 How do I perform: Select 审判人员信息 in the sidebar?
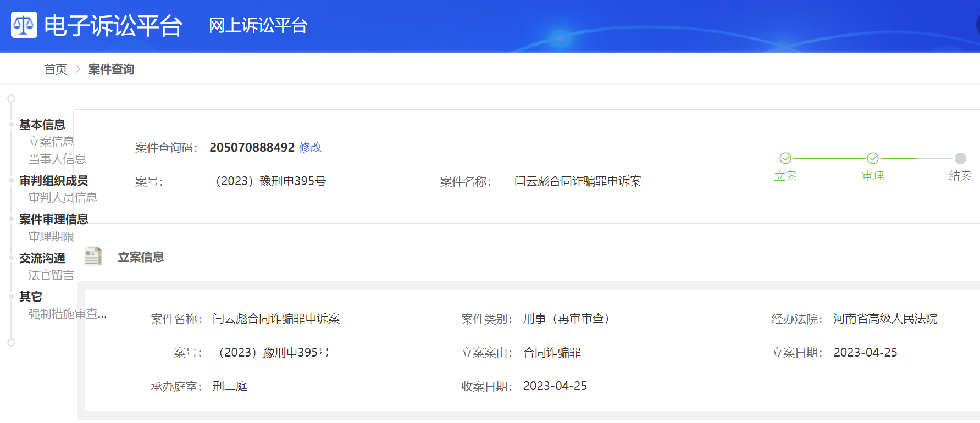click(x=63, y=197)
